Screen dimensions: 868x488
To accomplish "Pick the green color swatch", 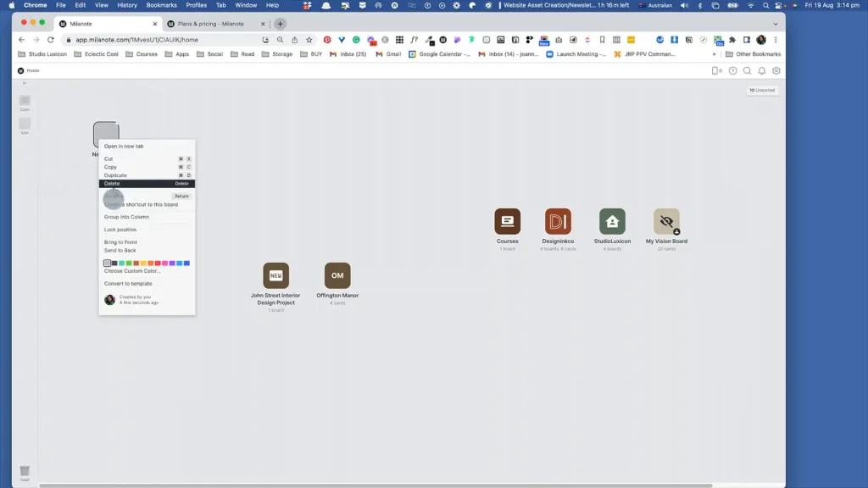I will 129,263.
